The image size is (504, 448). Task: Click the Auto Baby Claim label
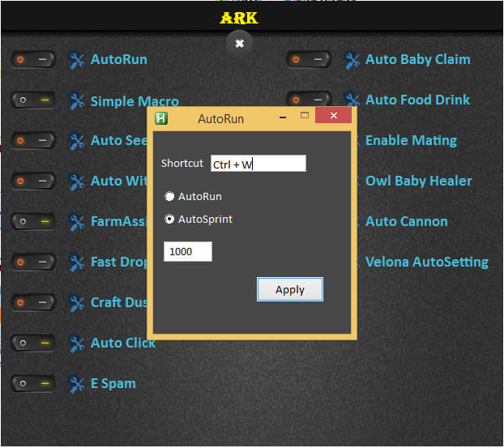click(418, 60)
